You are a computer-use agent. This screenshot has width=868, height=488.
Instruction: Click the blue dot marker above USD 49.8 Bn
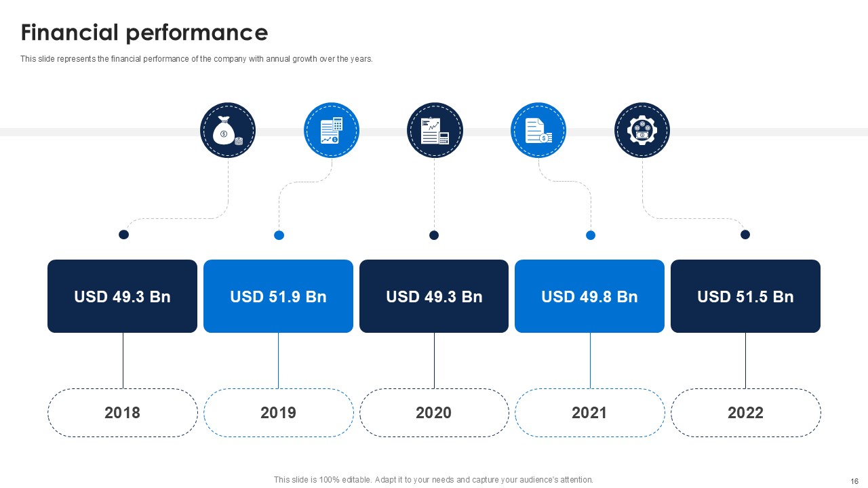coord(591,235)
